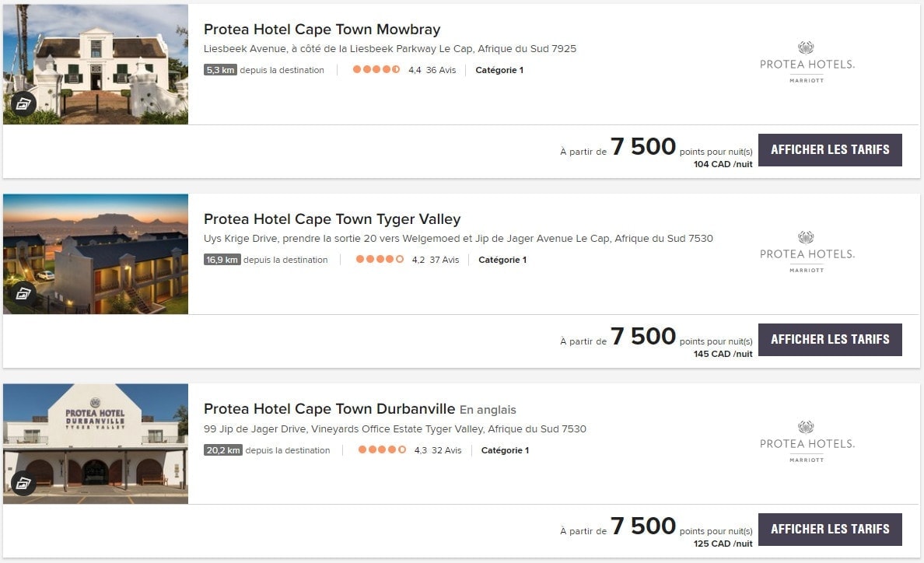Image resolution: width=924 pixels, height=563 pixels.
Task: Open the Protea Hotel Cape Town Mowbray listing
Action: pyautogui.click(x=322, y=29)
